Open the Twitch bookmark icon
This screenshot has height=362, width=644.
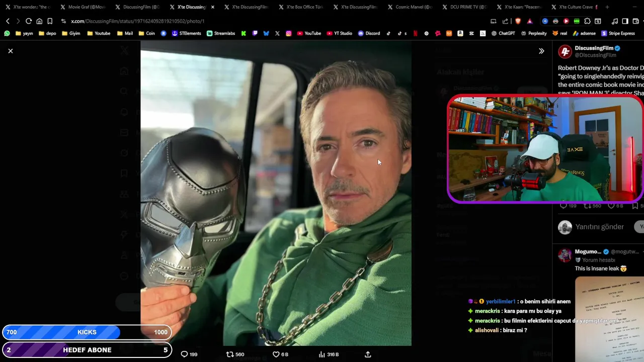tap(255, 33)
